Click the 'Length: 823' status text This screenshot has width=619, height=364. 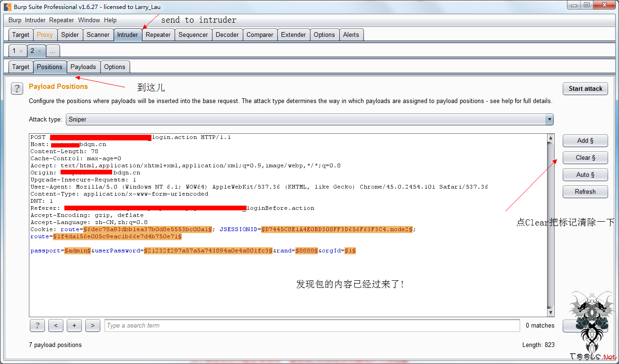coord(539,345)
